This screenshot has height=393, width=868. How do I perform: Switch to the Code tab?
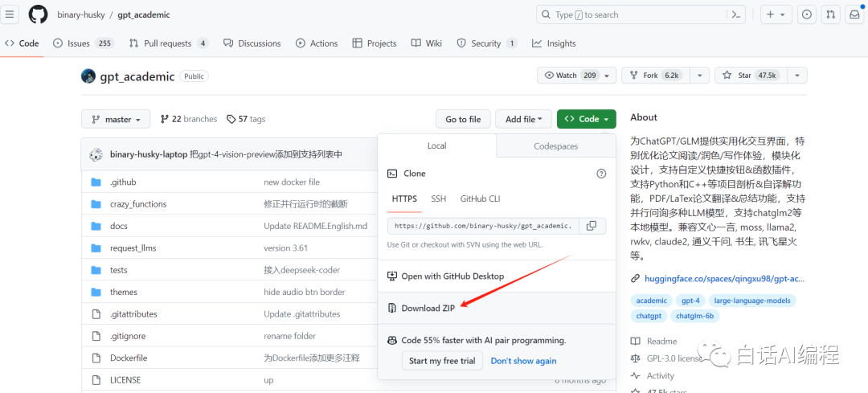tap(23, 43)
